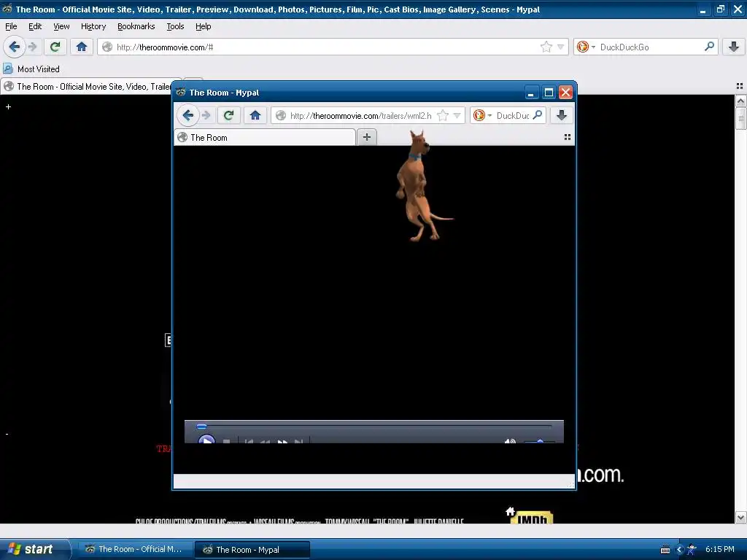747x560 pixels.
Task: Open the DuckDuckGo engine selector in the main window
Action: pyautogui.click(x=586, y=47)
